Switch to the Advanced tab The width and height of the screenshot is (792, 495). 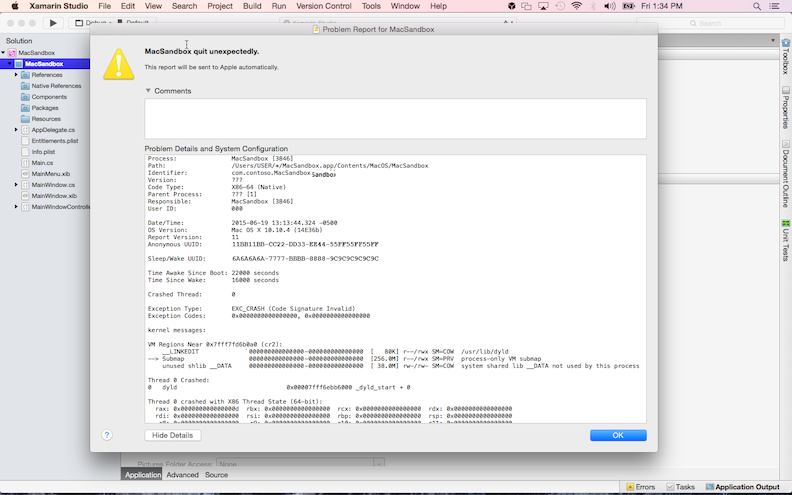coord(182,475)
